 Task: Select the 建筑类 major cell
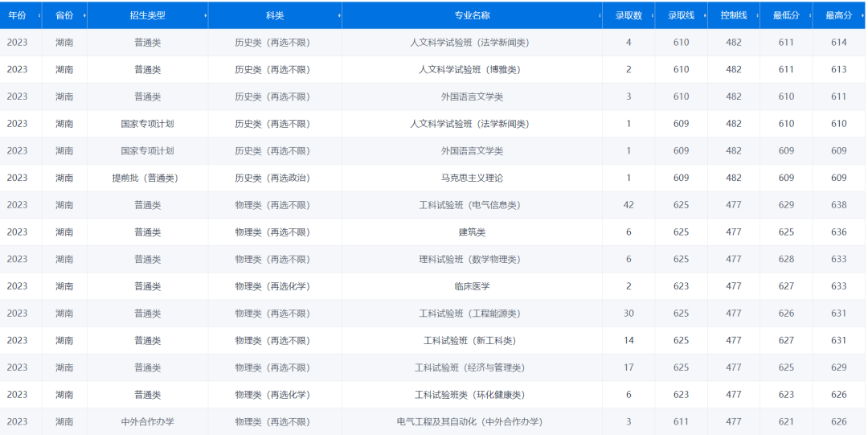coord(472,232)
